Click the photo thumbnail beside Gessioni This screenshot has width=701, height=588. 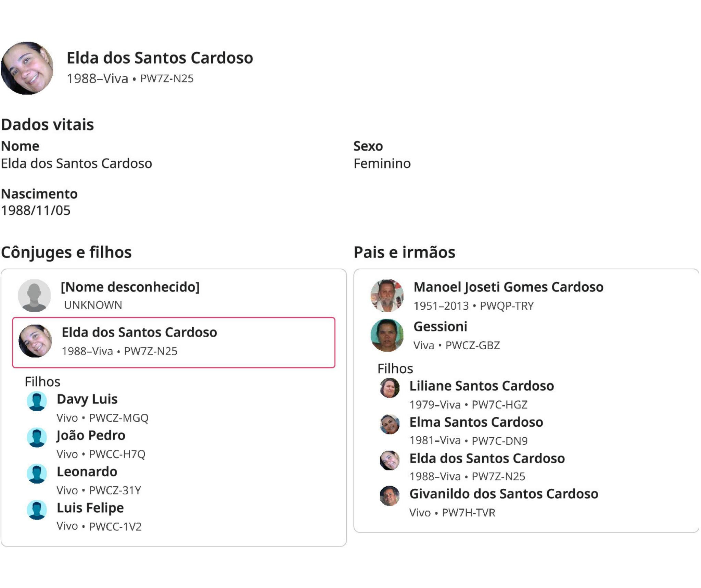pos(387,335)
